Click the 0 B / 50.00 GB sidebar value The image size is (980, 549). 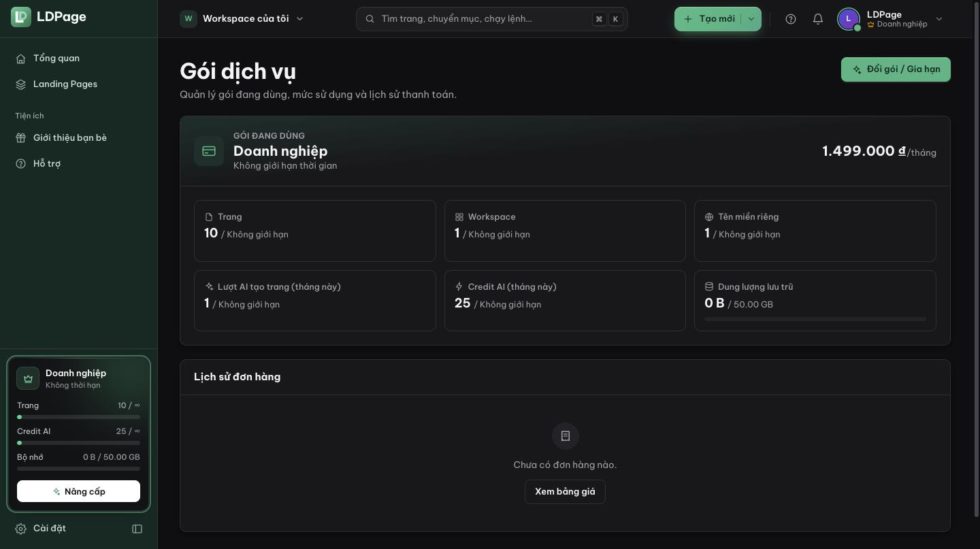[x=112, y=457]
